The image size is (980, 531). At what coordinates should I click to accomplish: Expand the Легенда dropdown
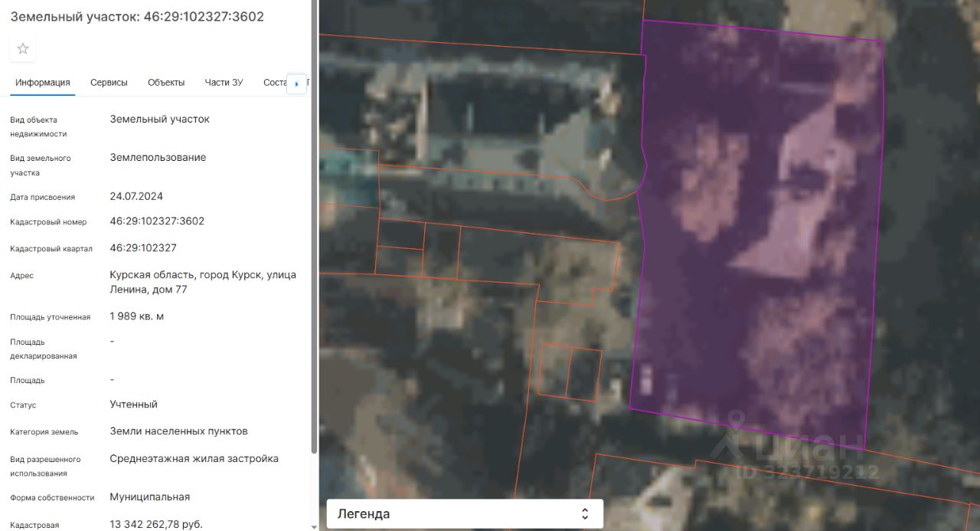[x=465, y=513]
